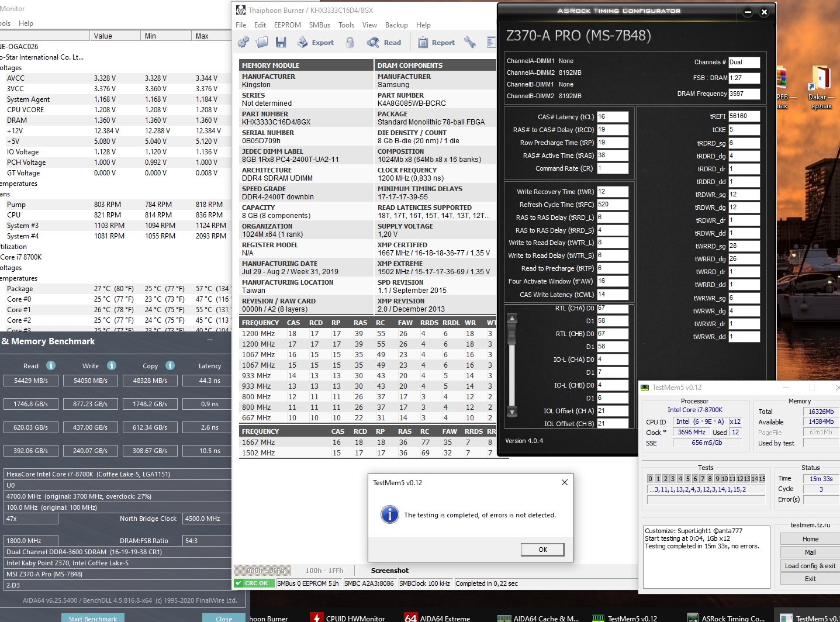Viewport: 840px width, 622px height.
Task: Click the dialog info icon in TestMem5 message
Action: 390,514
